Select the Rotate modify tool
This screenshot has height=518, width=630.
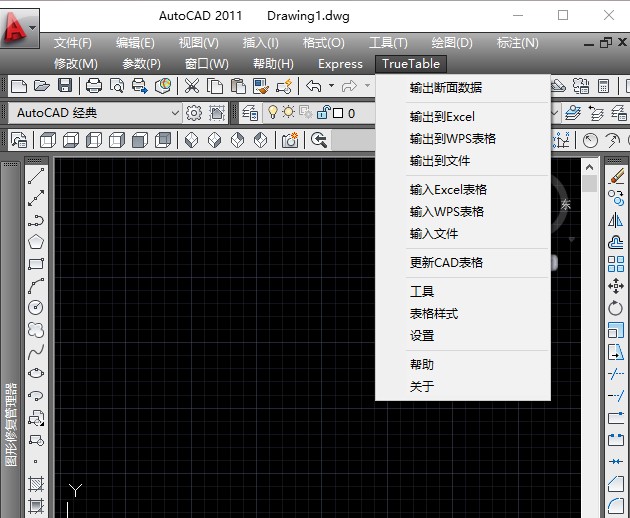pos(616,308)
